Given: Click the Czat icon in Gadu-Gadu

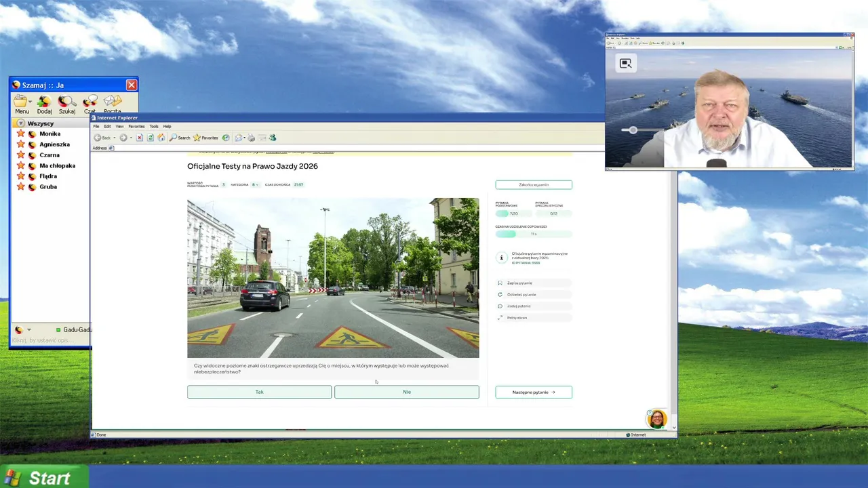Looking at the screenshot, I should tap(90, 104).
